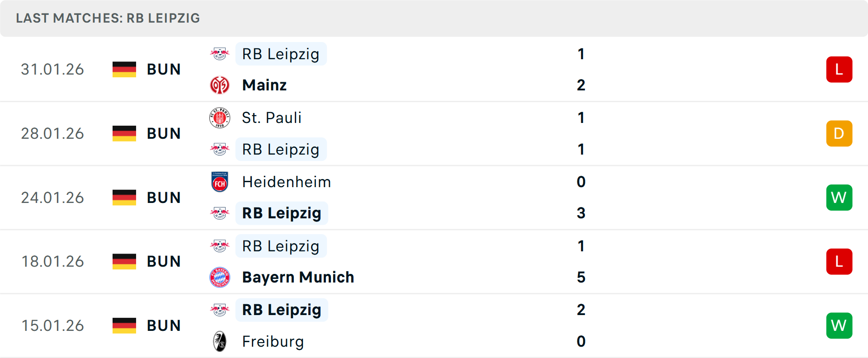
Task: Open the Bayern Munich team name link
Action: tap(298, 277)
